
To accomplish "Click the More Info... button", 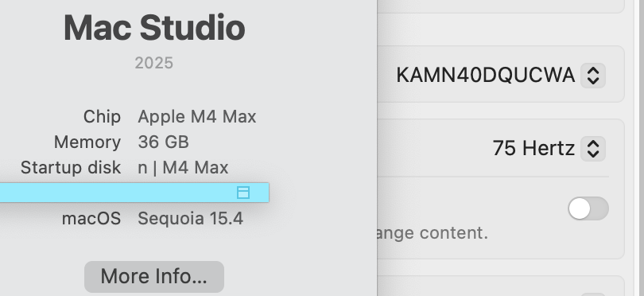I will pos(154,276).
